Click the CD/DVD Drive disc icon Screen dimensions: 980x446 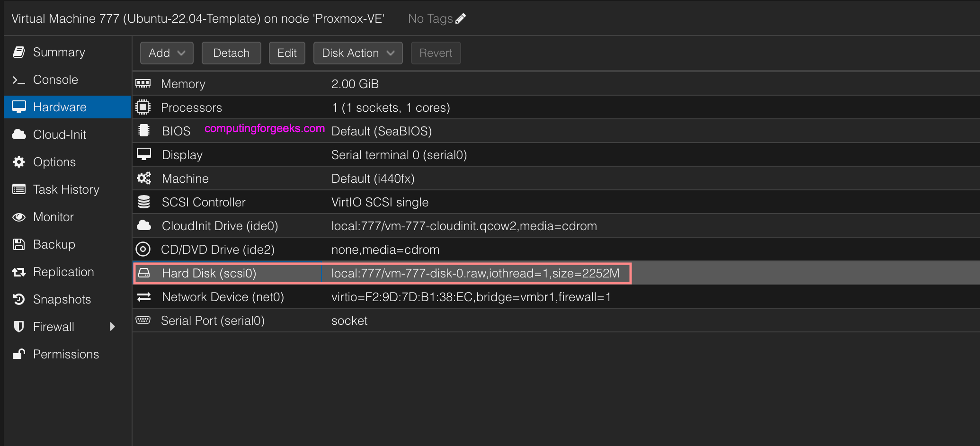point(143,250)
